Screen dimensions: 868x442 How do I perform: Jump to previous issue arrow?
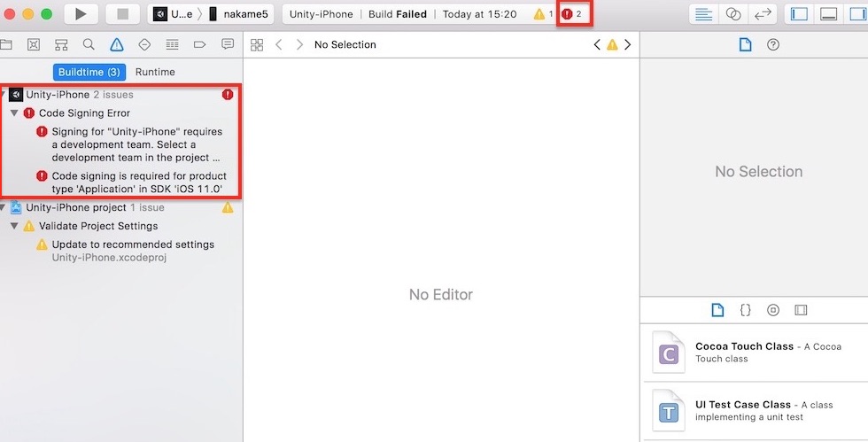click(x=597, y=45)
